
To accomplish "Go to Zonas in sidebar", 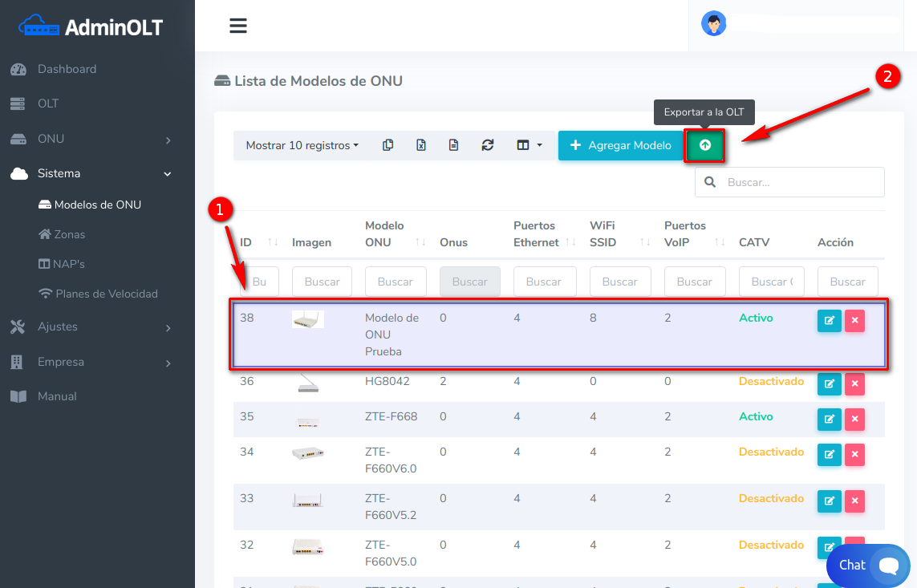I will click(x=69, y=234).
